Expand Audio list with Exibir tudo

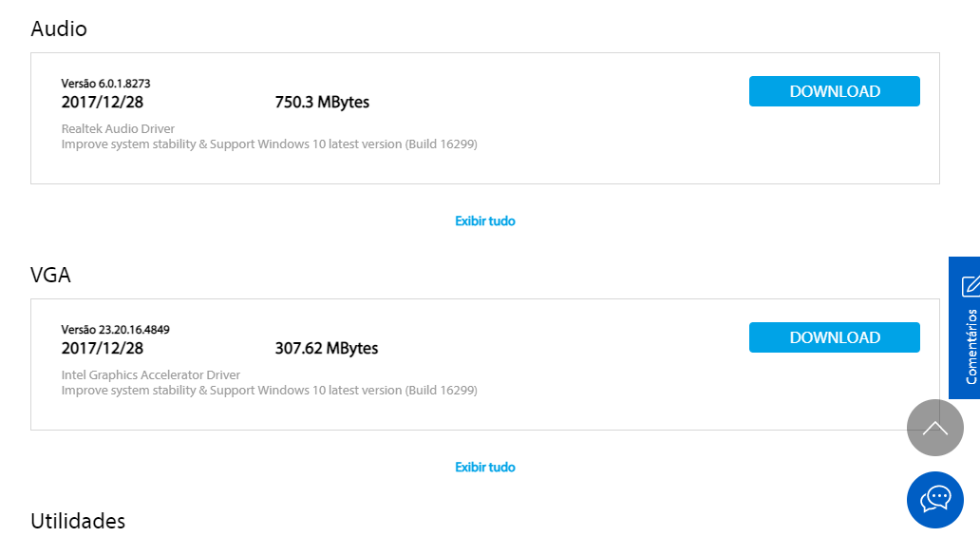pos(485,221)
